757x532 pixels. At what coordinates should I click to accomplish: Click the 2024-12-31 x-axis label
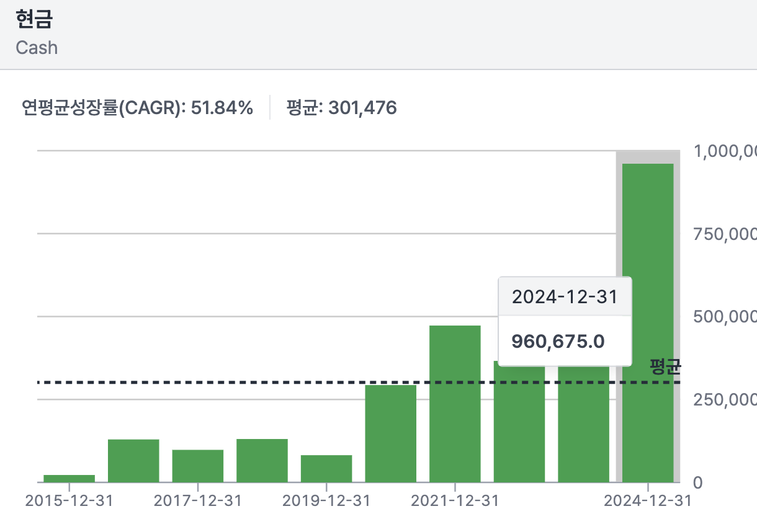(647, 501)
